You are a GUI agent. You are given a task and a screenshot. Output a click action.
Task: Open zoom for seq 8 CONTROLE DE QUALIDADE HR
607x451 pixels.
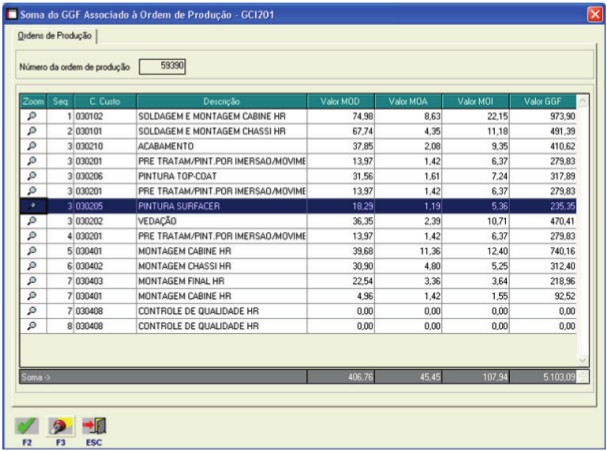[x=32, y=326]
